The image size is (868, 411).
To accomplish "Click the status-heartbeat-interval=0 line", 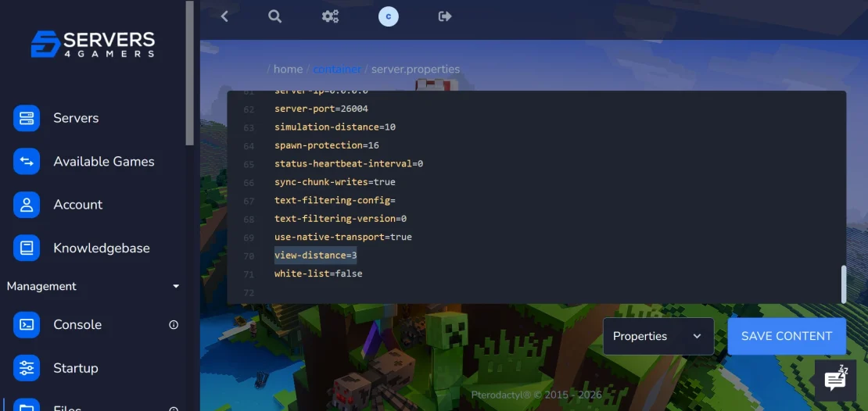I will point(349,164).
